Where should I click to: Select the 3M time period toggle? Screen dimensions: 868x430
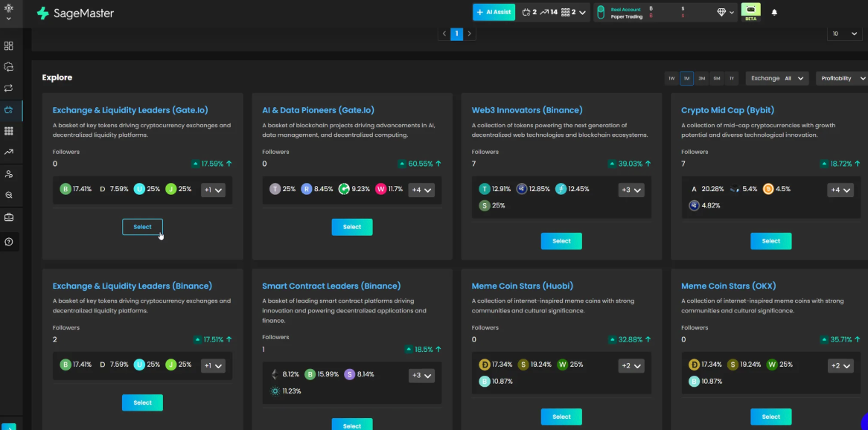tap(701, 79)
